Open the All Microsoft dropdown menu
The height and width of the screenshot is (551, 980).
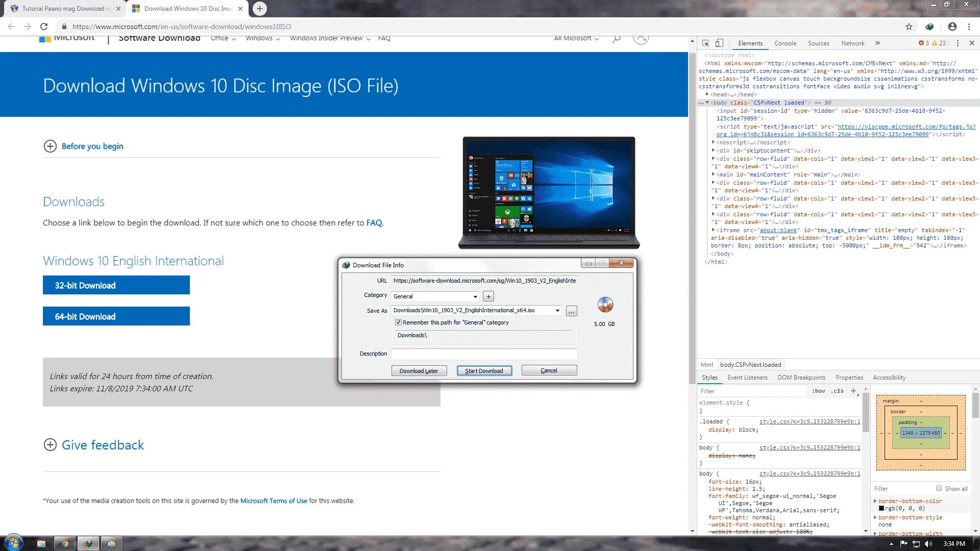(x=576, y=39)
